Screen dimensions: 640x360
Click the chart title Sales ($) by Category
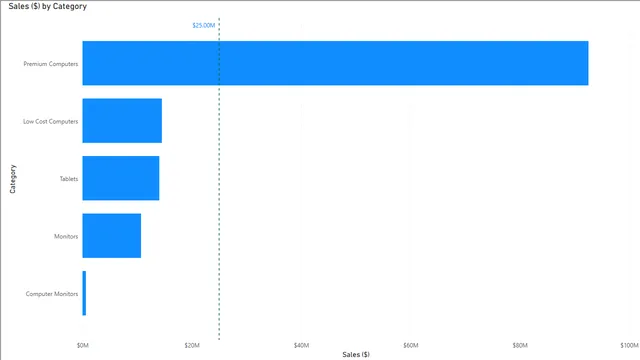pos(47,6)
